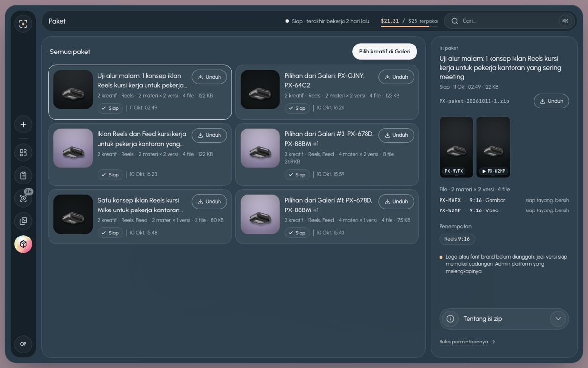Open the clipboard icon in sidebar
This screenshot has height=368, width=588.
(23, 176)
